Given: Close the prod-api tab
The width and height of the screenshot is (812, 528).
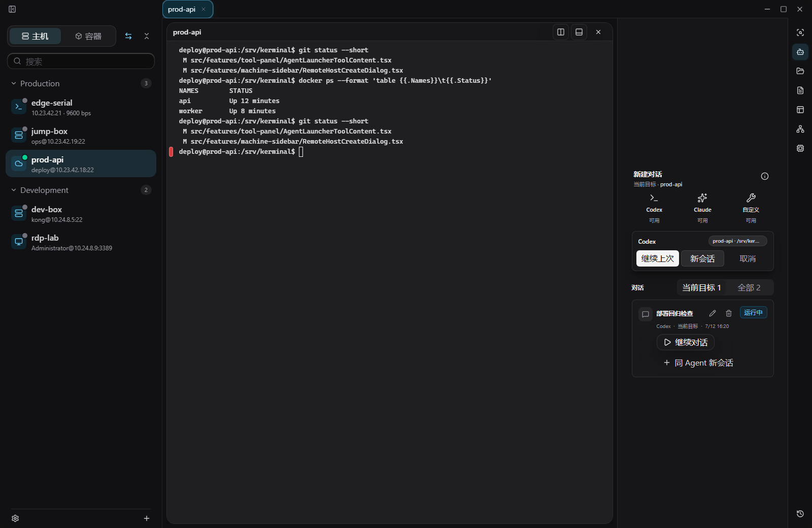Looking at the screenshot, I should pyautogui.click(x=204, y=9).
